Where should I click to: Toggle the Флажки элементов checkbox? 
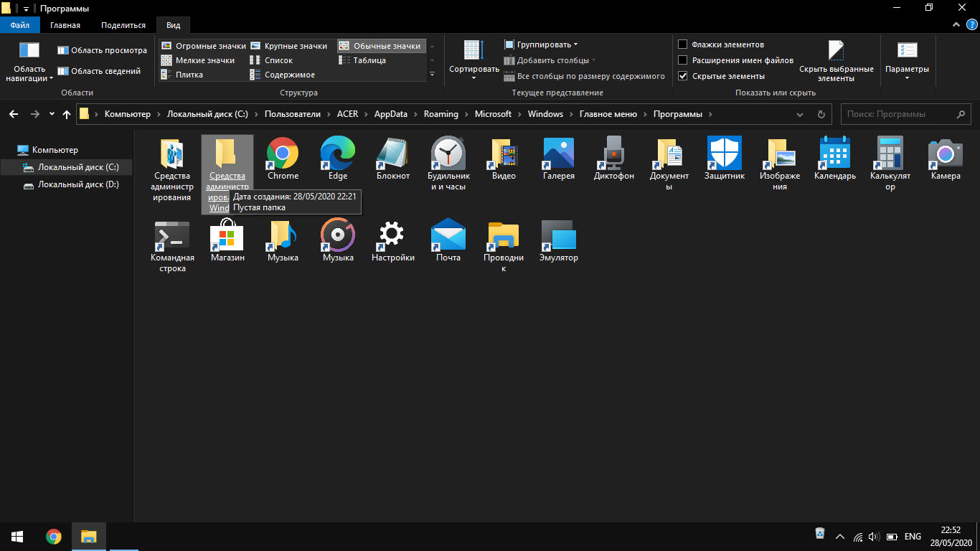point(683,44)
